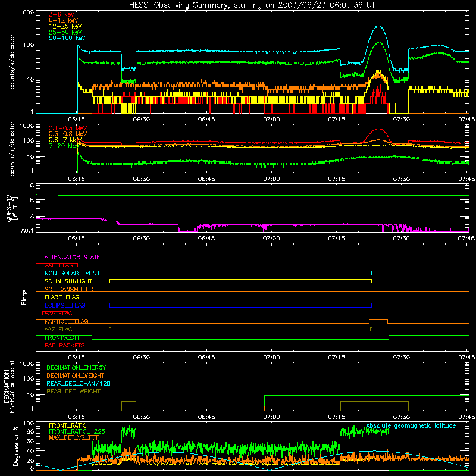The width and height of the screenshot is (476, 476).
Task: Click the GAP_FLAG label
Action: coord(59,265)
